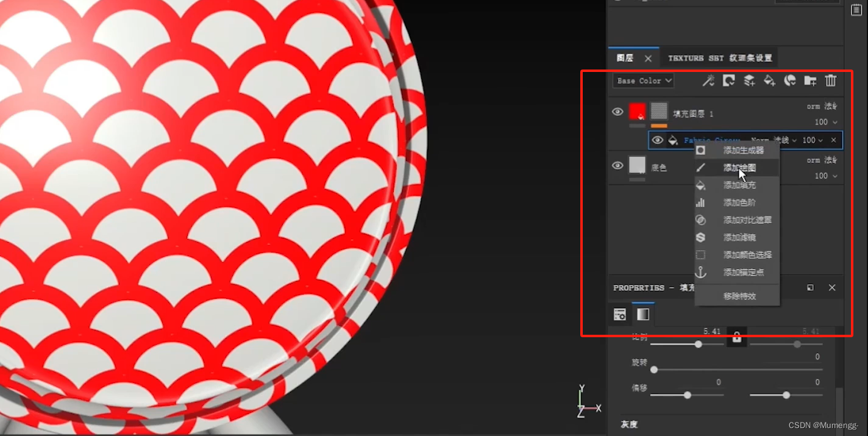Choose 添加生成器 from the context menu

(x=737, y=150)
